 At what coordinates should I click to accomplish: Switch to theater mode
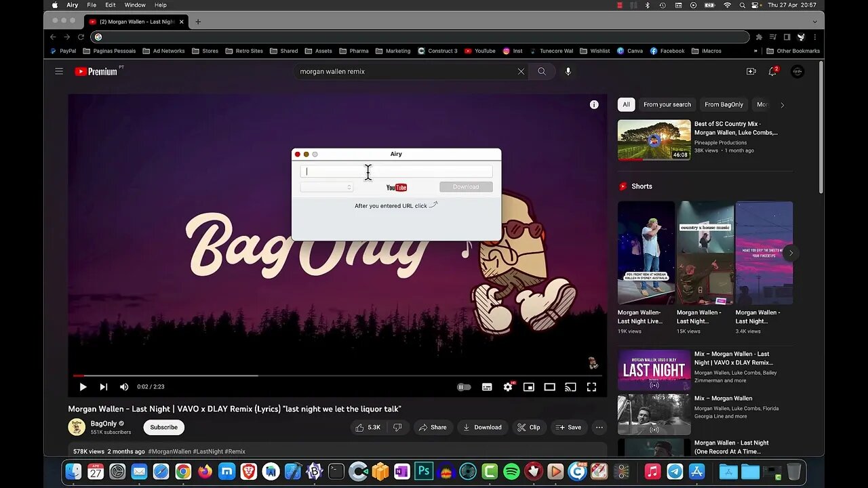click(550, 387)
